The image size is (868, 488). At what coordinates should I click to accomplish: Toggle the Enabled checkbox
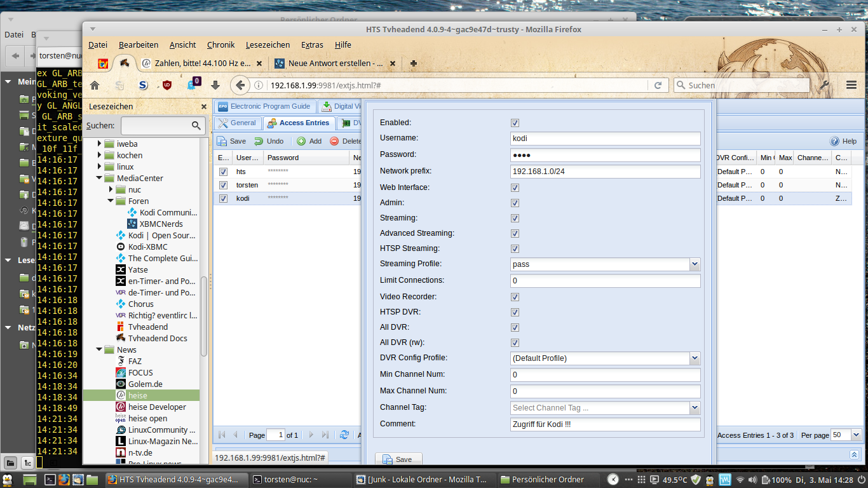point(515,123)
